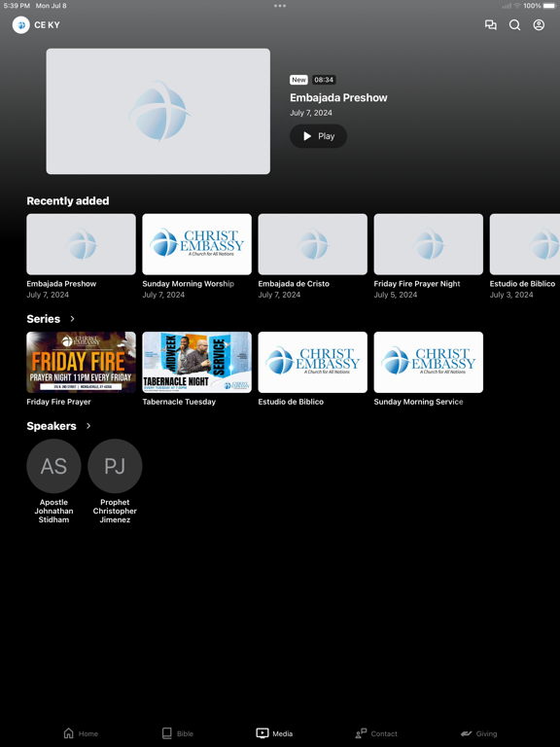Tap Apostle Johnathan Stidham name text
The width and height of the screenshot is (560, 747).
click(x=53, y=511)
